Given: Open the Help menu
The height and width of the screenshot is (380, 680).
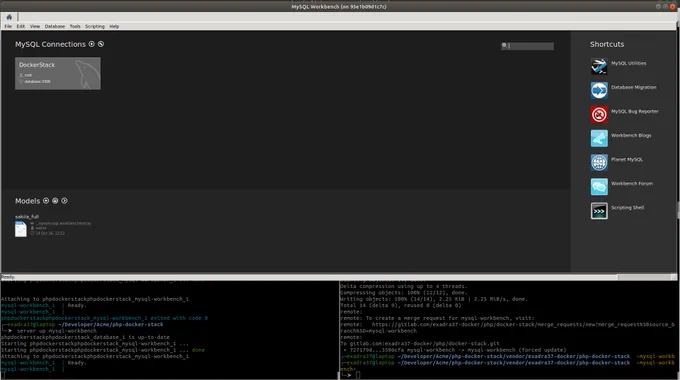Looking at the screenshot, I should (x=114, y=26).
